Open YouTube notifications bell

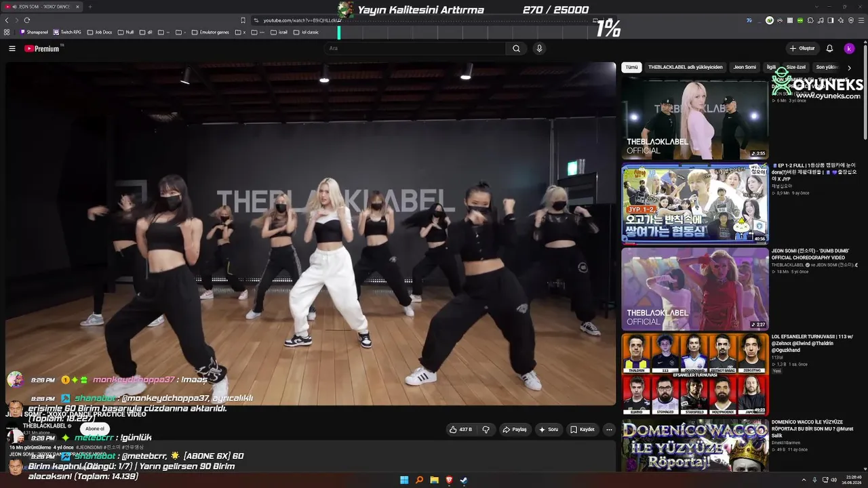829,48
